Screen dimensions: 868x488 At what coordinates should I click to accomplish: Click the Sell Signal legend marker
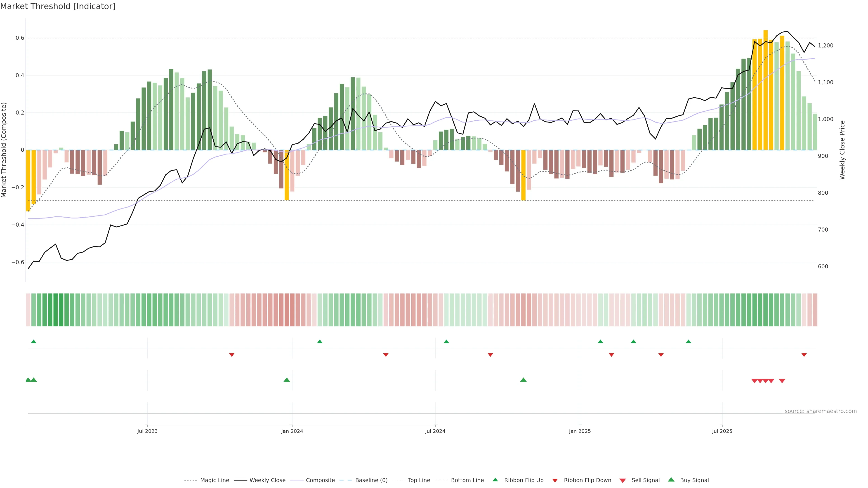[x=623, y=481]
